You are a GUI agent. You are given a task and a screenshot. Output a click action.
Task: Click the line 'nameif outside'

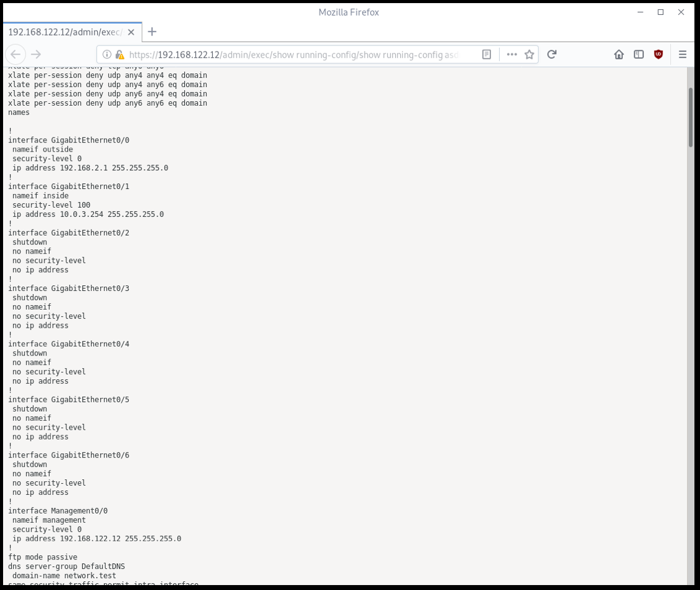[x=42, y=149]
